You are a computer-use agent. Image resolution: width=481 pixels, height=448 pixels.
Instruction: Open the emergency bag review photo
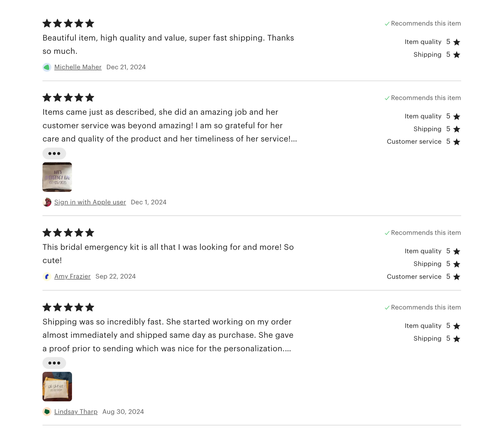click(57, 177)
